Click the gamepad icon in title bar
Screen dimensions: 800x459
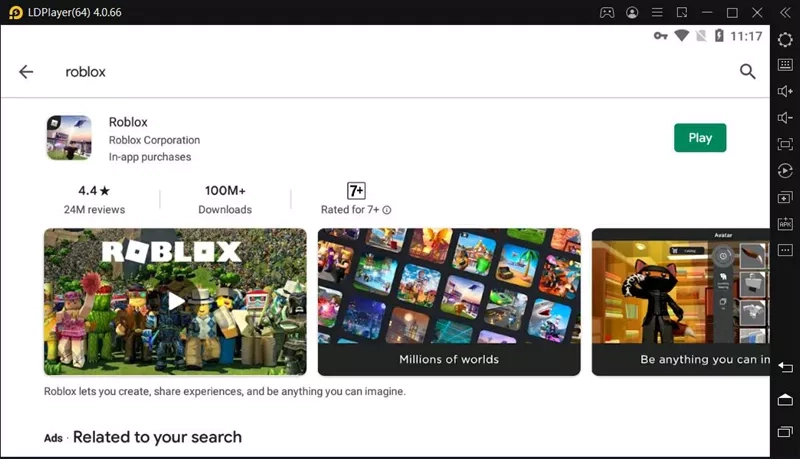pos(606,12)
